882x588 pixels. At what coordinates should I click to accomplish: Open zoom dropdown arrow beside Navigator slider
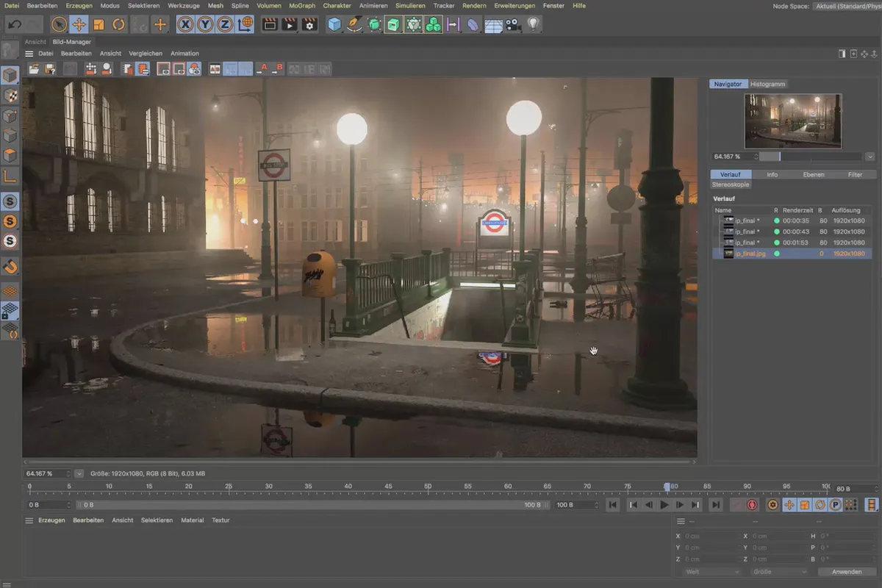(870, 157)
